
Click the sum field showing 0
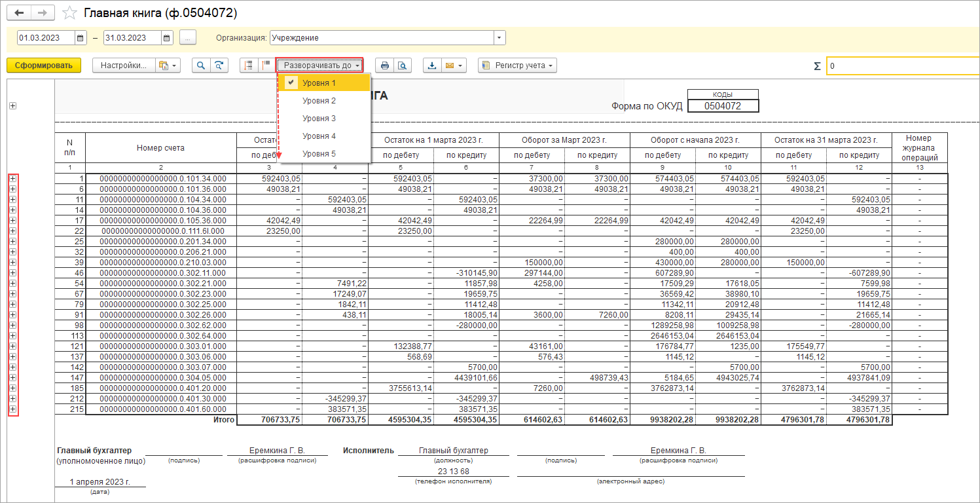[x=903, y=66]
